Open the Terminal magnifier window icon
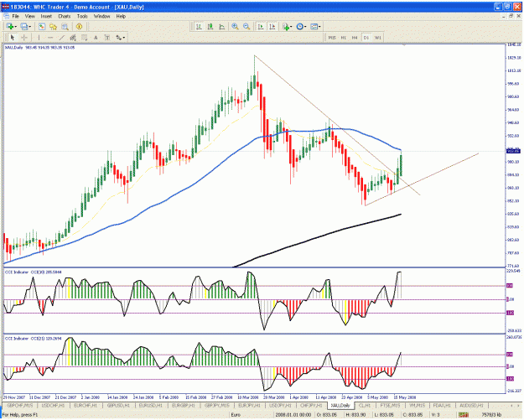The image size is (524, 420). coord(65,26)
